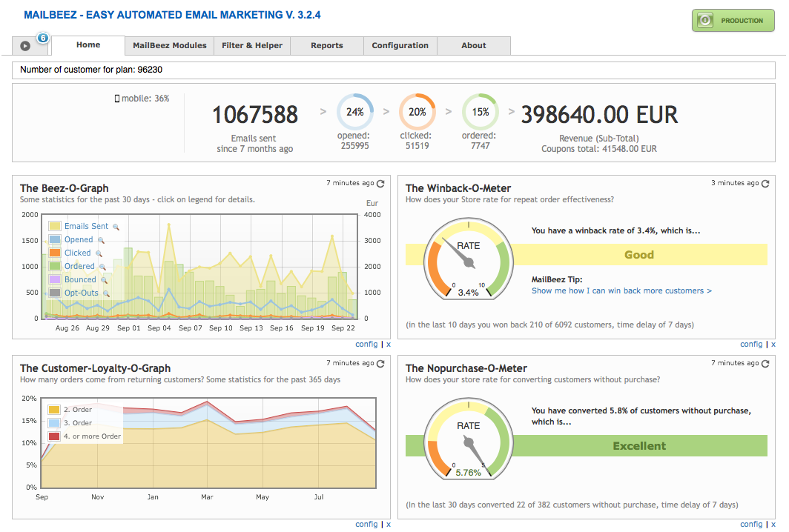The height and width of the screenshot is (532, 789).
Task: Click the '2. Order' legend swatch
Action: coord(54,410)
